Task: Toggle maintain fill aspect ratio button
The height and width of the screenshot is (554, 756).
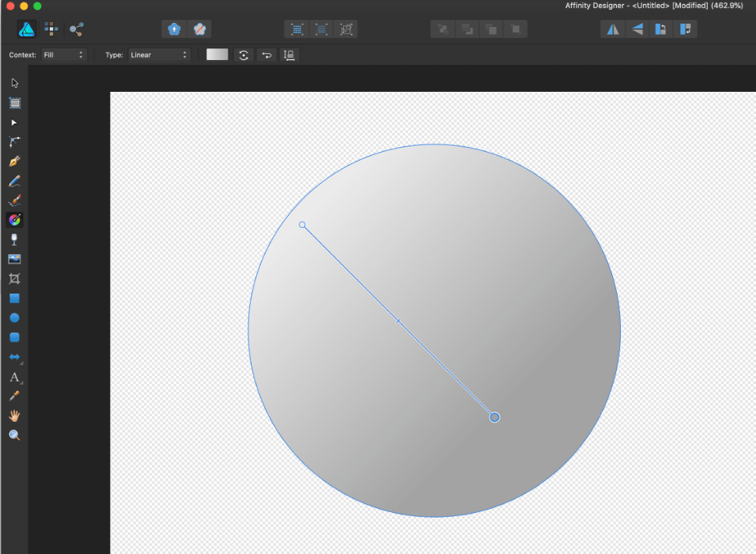Action: 289,55
